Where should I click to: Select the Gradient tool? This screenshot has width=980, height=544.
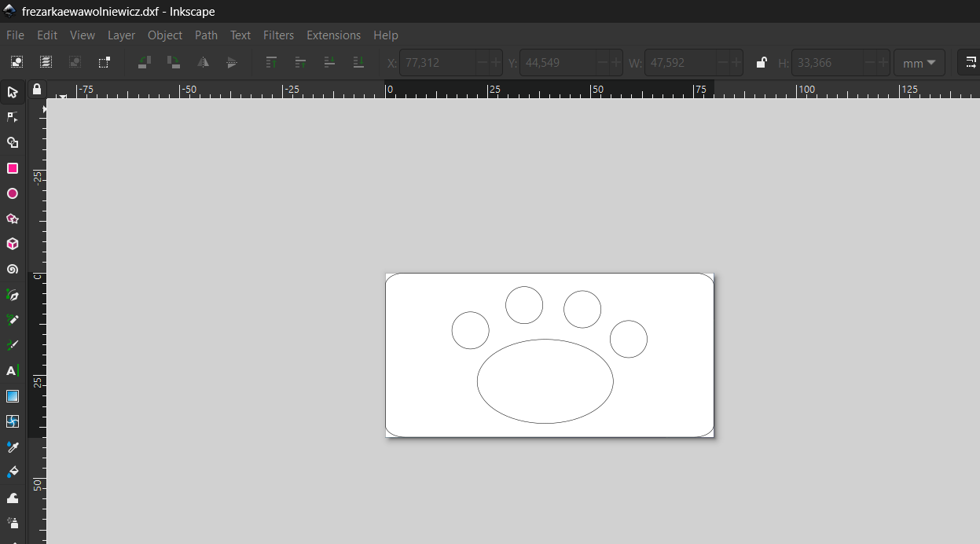13,395
